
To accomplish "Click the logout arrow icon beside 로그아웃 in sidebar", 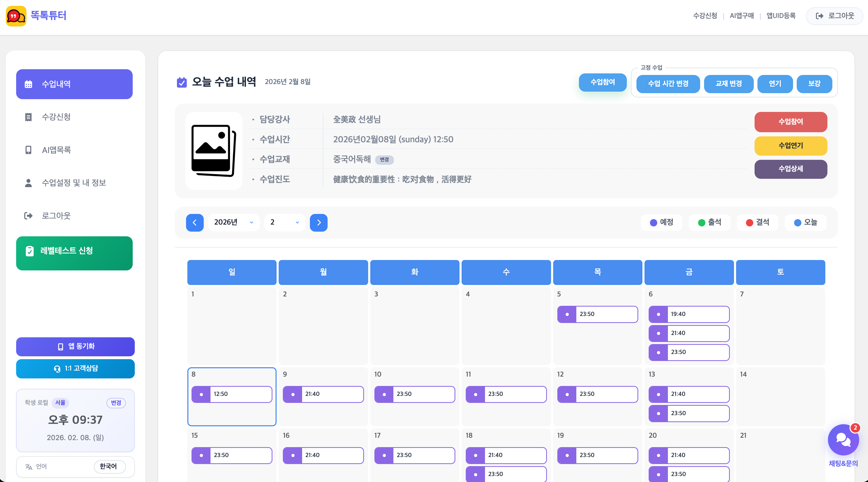I will (x=28, y=216).
